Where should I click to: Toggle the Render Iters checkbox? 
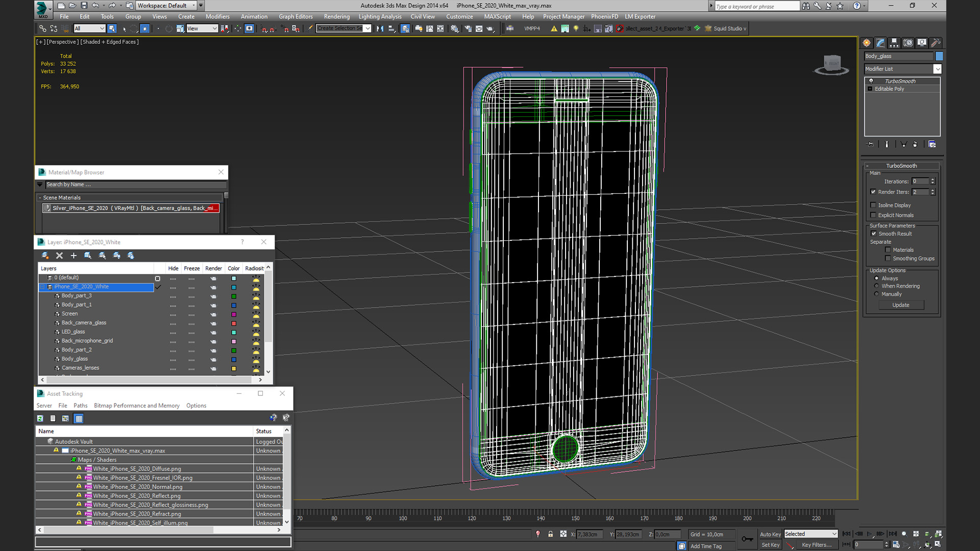pyautogui.click(x=873, y=192)
